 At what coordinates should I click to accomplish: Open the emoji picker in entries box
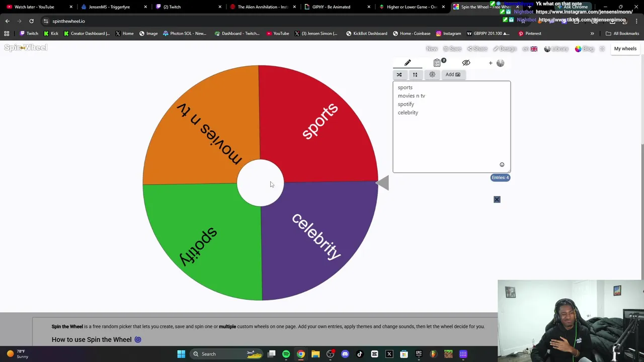[x=502, y=165]
